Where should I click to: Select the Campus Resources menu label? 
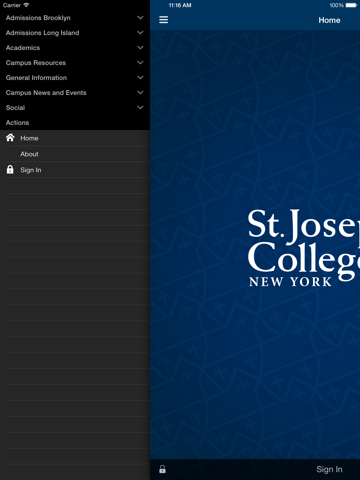click(36, 63)
